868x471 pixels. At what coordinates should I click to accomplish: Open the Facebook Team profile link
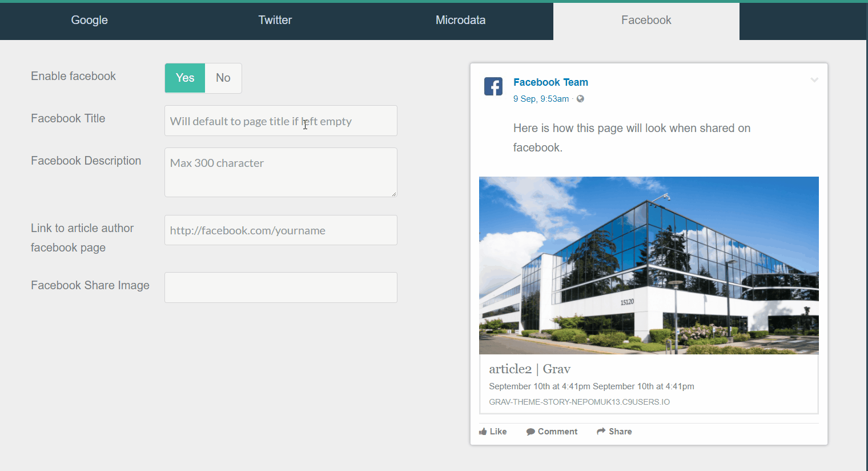[x=550, y=82]
